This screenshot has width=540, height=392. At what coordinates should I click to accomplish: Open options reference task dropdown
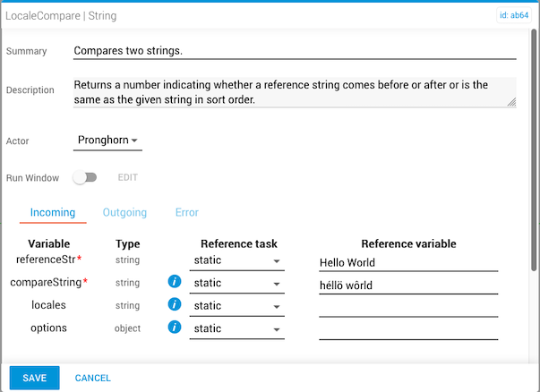(237, 329)
